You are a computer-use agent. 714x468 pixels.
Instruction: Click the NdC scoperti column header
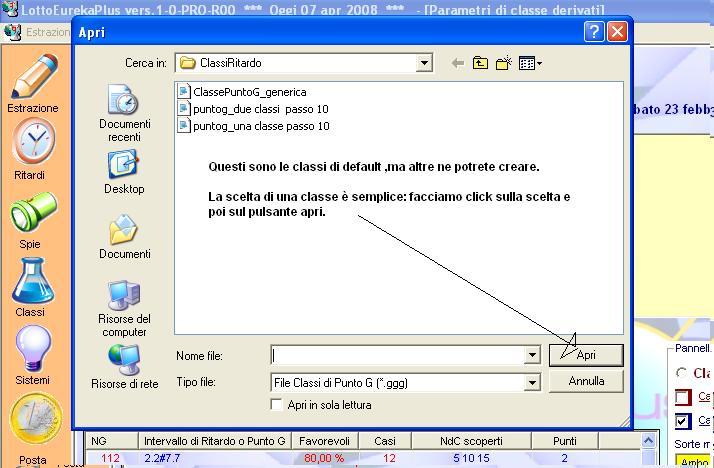471,441
